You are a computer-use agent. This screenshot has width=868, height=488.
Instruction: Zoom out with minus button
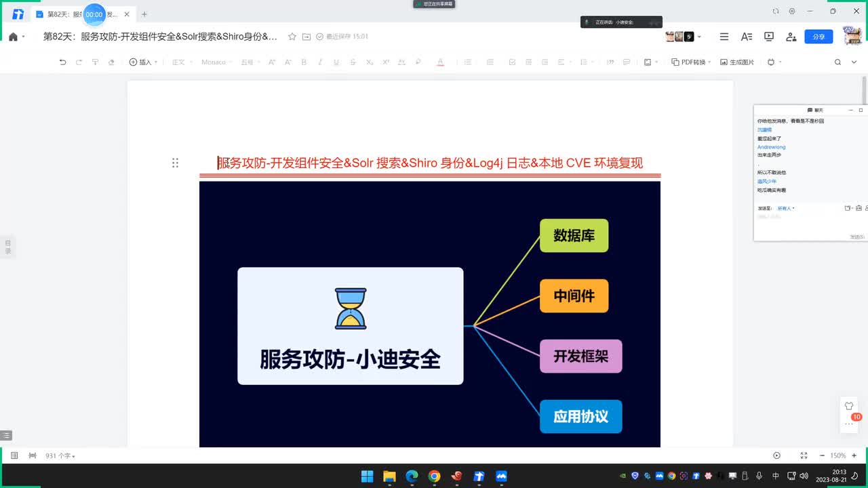[822, 456]
